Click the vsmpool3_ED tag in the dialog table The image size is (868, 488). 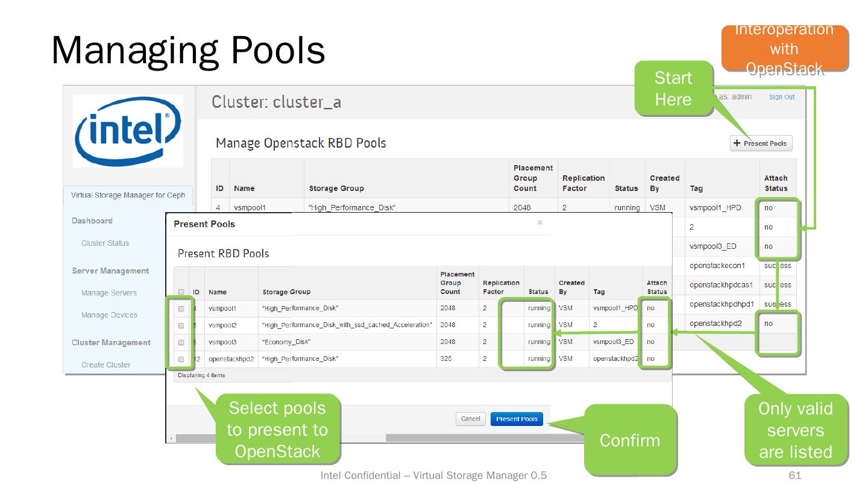pos(614,342)
